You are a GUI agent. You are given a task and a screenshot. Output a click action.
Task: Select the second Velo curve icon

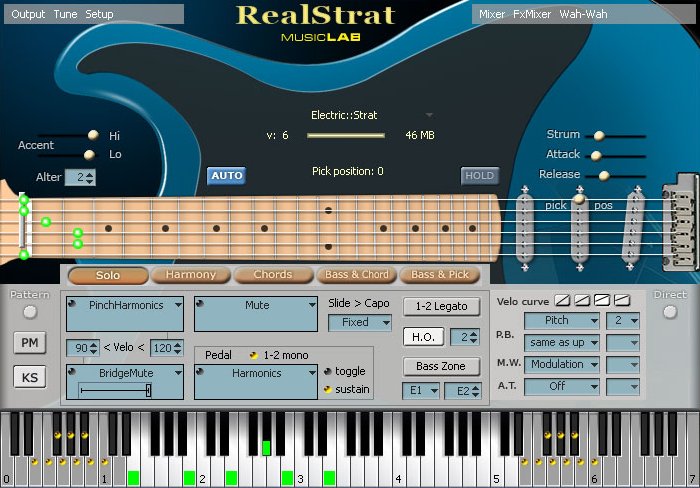click(x=582, y=300)
